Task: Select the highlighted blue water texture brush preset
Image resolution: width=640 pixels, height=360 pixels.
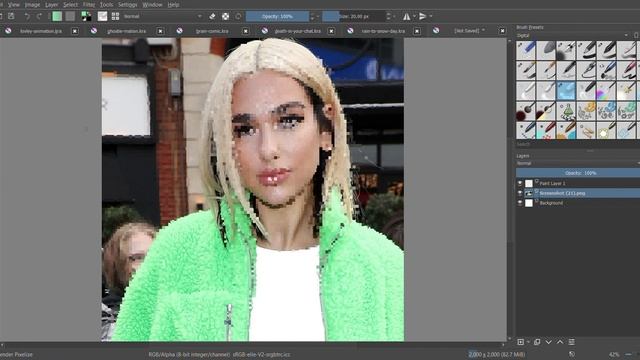Action: coord(566,91)
